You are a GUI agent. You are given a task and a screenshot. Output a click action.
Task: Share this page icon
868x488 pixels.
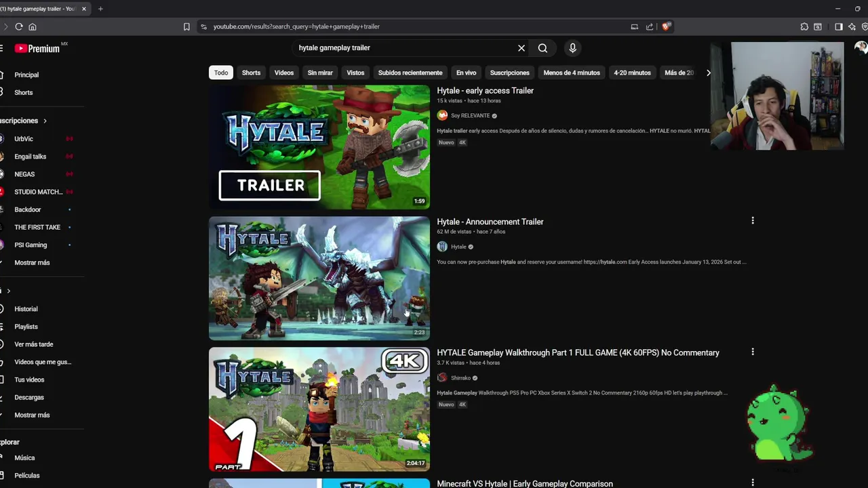pos(650,26)
